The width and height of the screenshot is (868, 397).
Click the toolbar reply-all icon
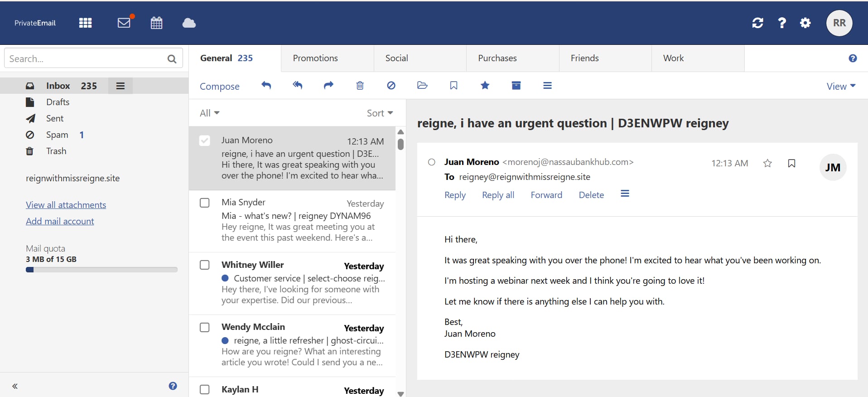[298, 85]
